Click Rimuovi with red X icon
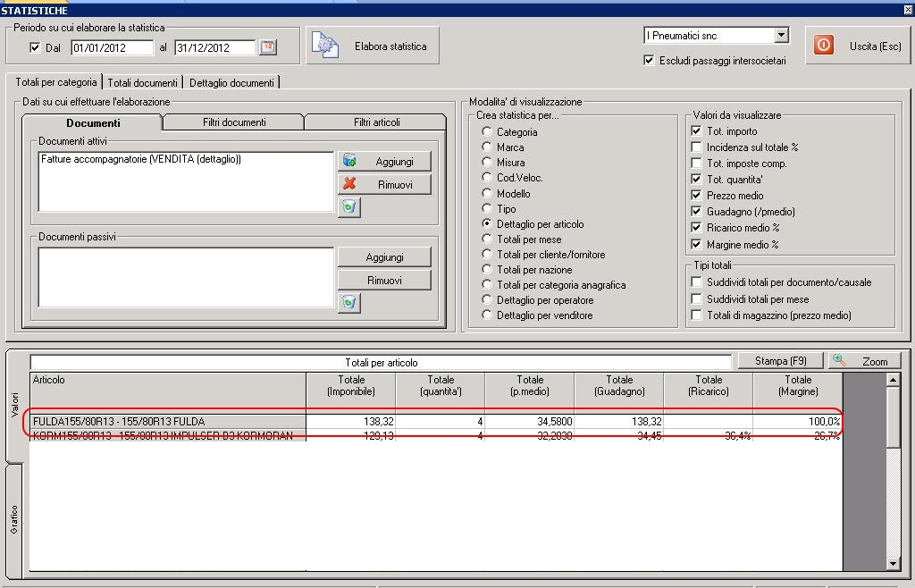The width and height of the screenshot is (915, 588). point(384,184)
